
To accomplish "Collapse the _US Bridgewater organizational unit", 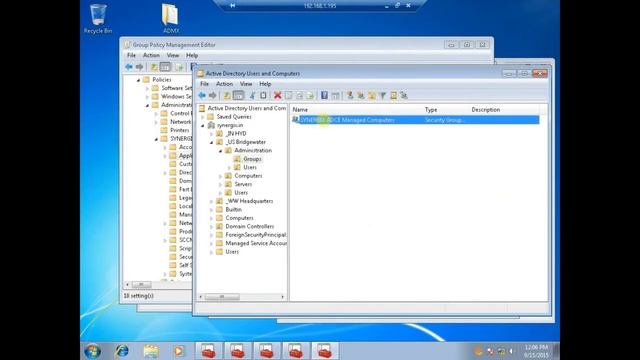I will (x=211, y=142).
